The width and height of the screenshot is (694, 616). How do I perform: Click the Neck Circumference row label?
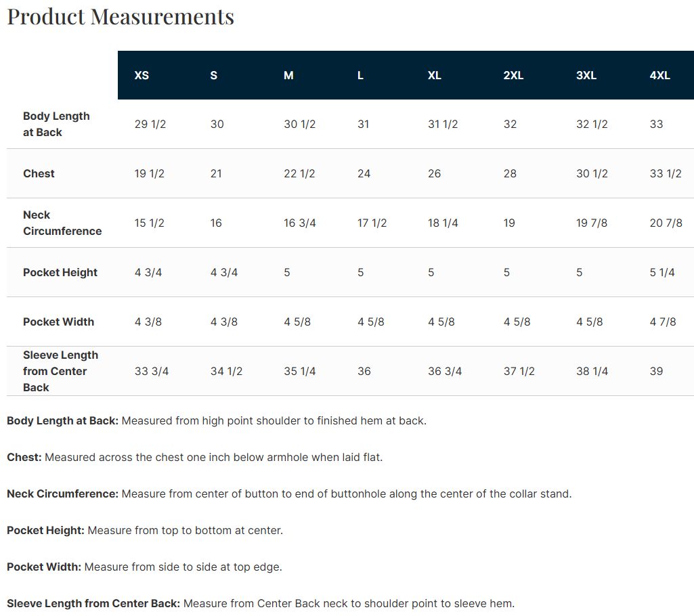(x=62, y=223)
